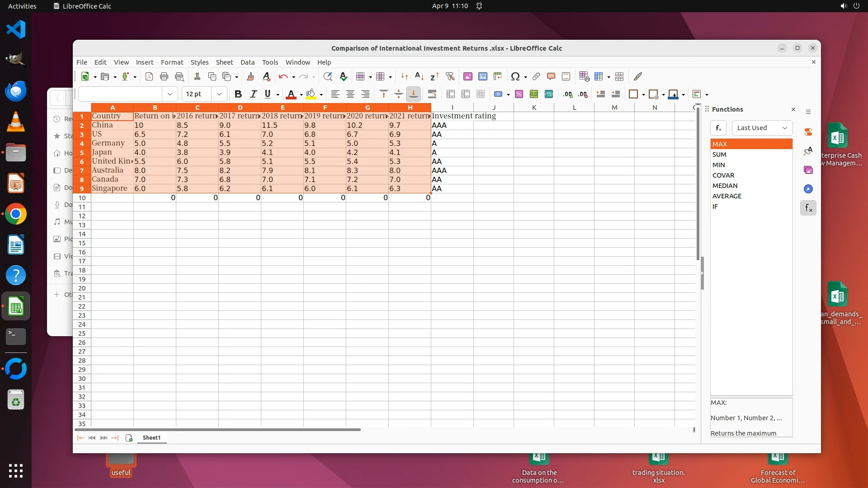Select AVERAGE in the Functions list
The image size is (868, 488).
pyautogui.click(x=726, y=196)
